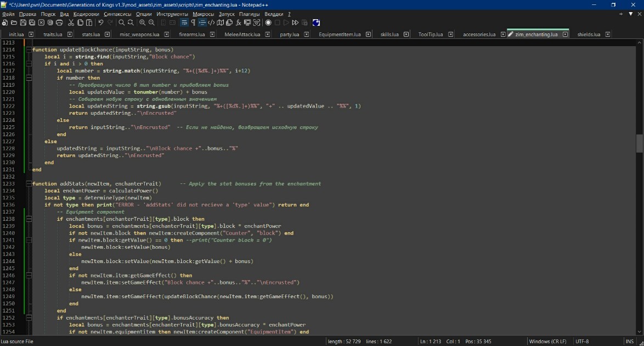This screenshot has height=346, width=644.
Task: Collapse the addStats function fold marker
Action: [29, 184]
